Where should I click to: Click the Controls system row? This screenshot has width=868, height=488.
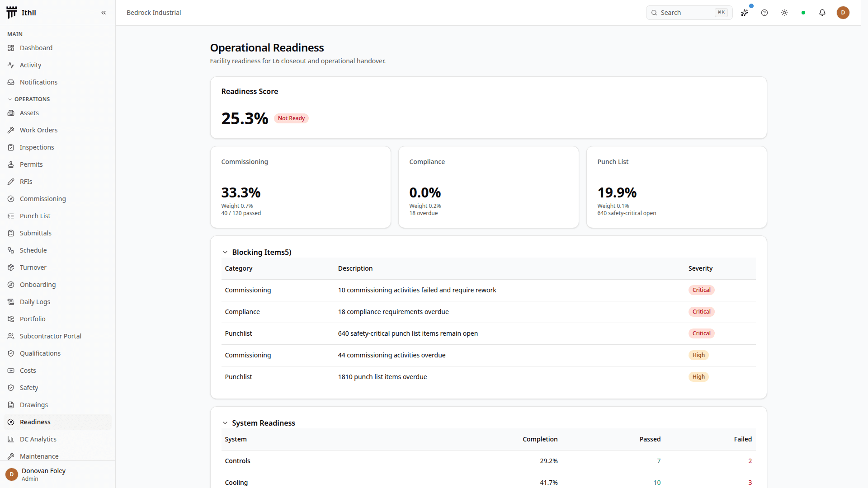(489, 461)
